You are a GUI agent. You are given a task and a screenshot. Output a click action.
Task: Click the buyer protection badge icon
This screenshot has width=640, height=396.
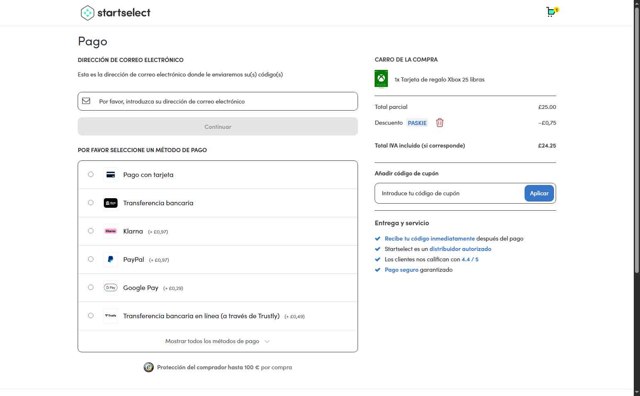[x=149, y=367]
